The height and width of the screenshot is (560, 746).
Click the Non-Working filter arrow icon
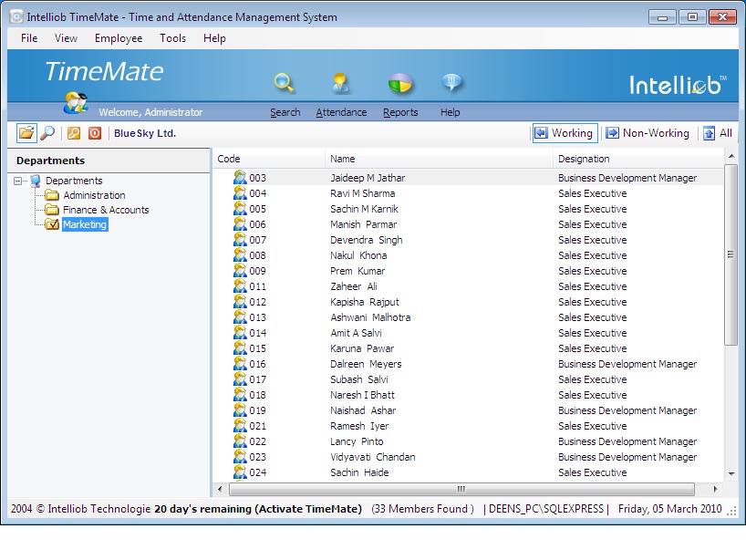point(612,133)
